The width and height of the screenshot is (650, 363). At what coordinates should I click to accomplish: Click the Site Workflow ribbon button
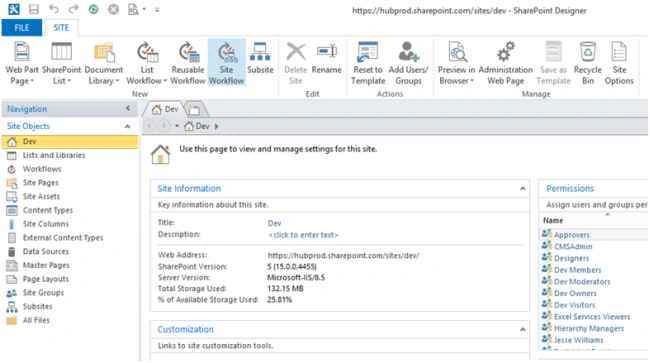226,63
